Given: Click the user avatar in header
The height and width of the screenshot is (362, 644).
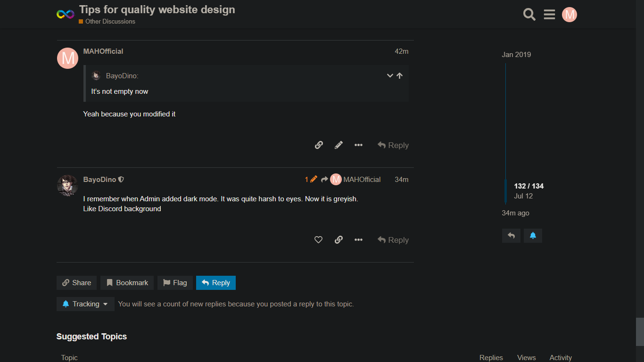Looking at the screenshot, I should point(570,15).
